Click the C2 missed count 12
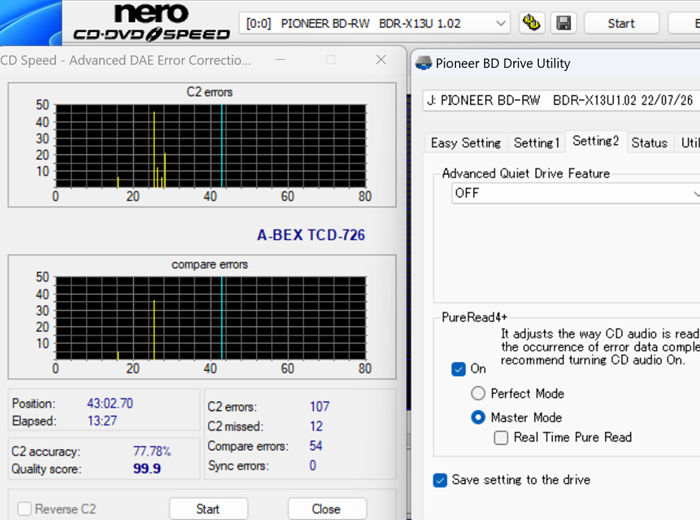 [316, 426]
